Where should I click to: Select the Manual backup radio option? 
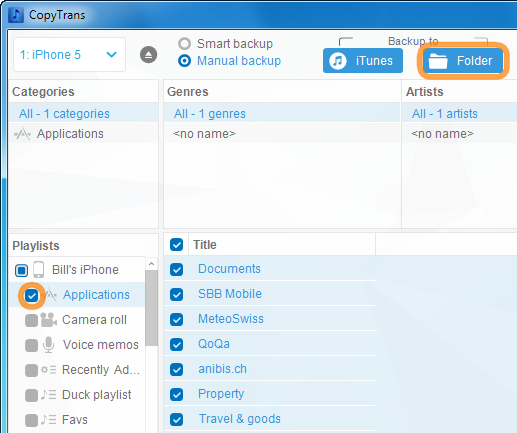(184, 61)
